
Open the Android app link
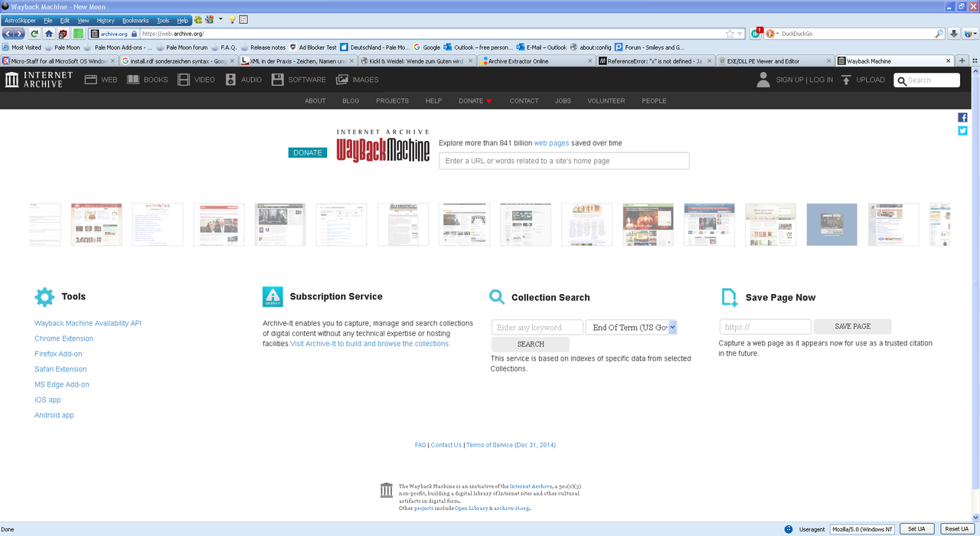pos(54,415)
